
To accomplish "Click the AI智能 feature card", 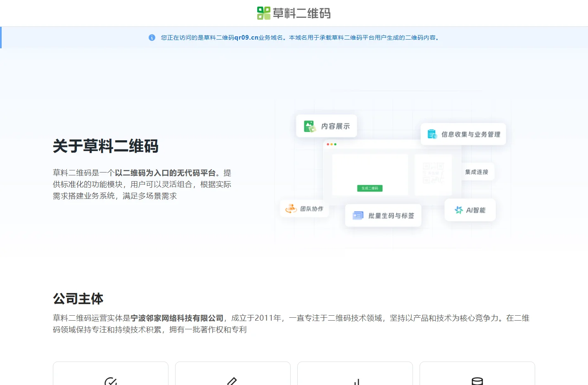I will pos(470,210).
